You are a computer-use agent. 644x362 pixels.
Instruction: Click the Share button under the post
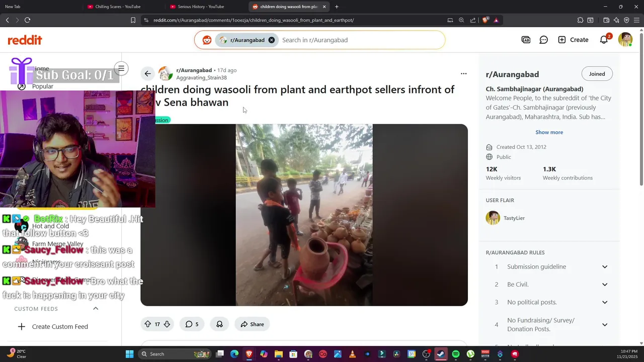252,324
